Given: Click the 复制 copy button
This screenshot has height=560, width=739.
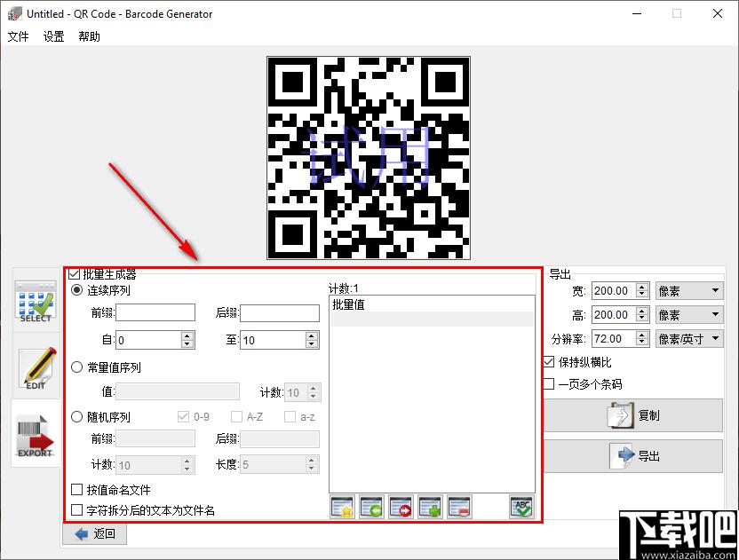Looking at the screenshot, I should point(633,415).
